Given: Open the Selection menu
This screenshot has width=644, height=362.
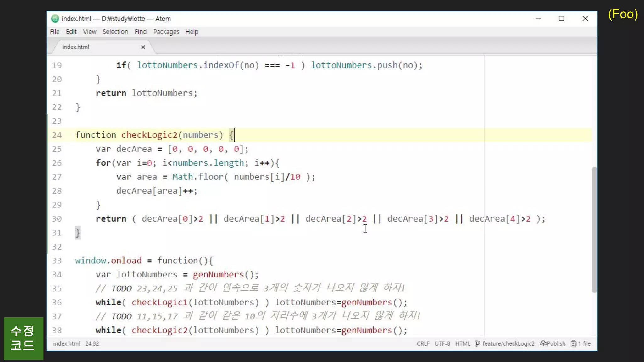Looking at the screenshot, I should 115,32.
